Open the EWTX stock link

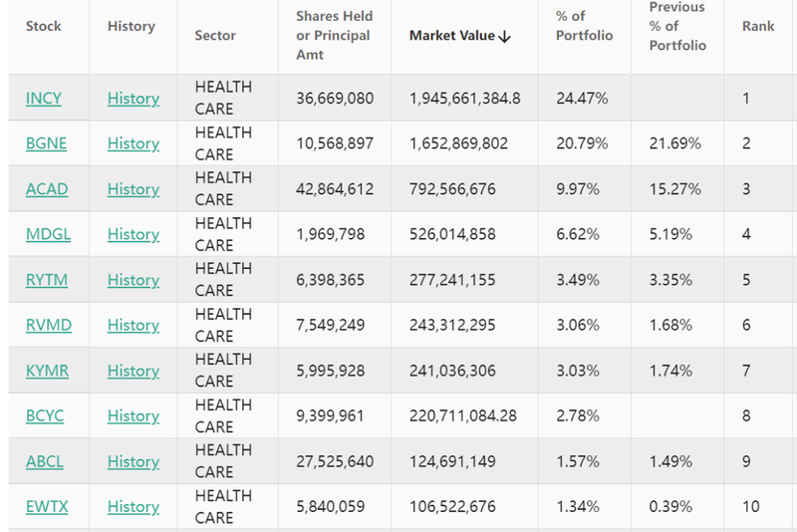pyautogui.click(x=47, y=507)
